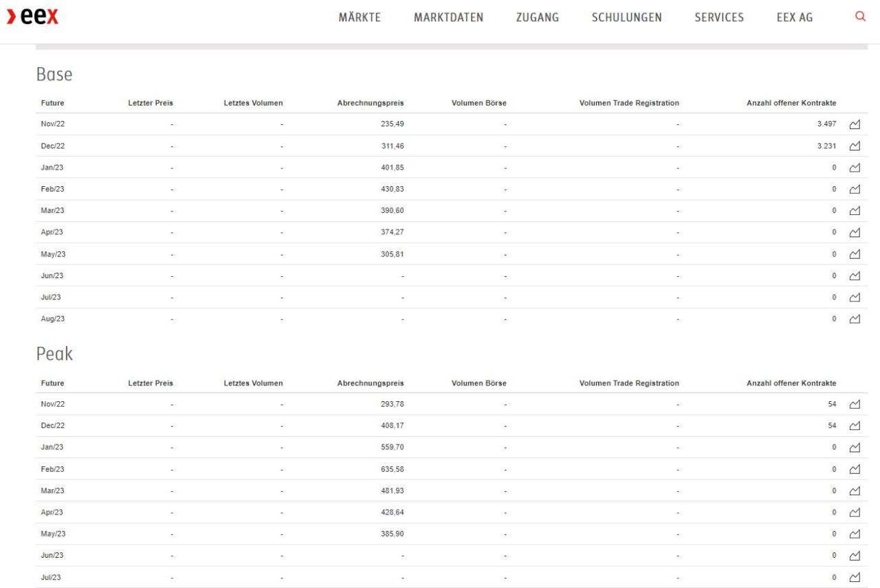Open the SCHULUNGEN menu
This screenshot has width=880, height=588.
626,18
